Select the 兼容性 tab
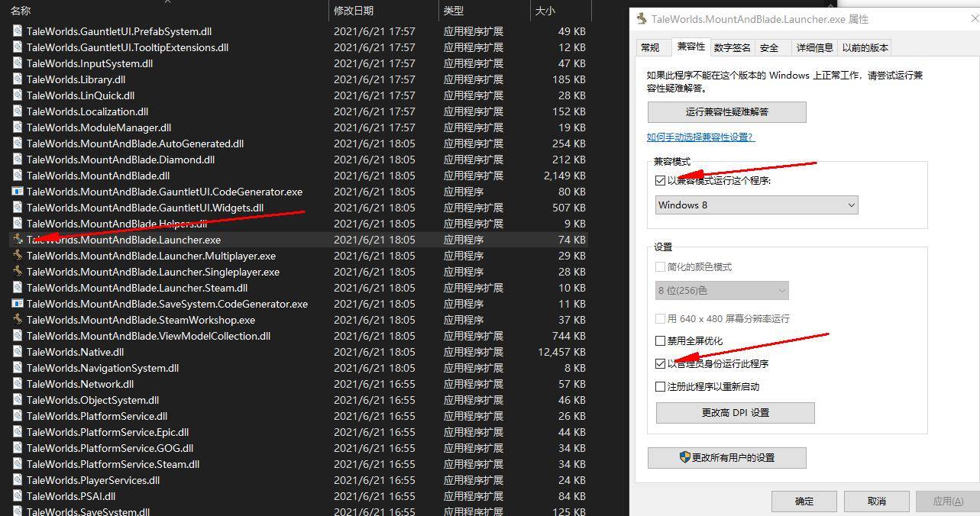 pos(691,47)
